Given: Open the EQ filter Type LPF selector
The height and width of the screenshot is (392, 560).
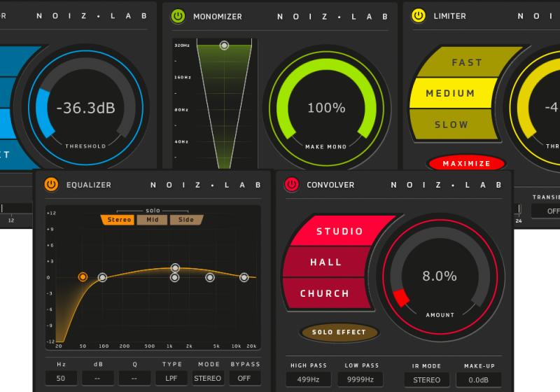Looking at the screenshot, I should click(x=171, y=378).
